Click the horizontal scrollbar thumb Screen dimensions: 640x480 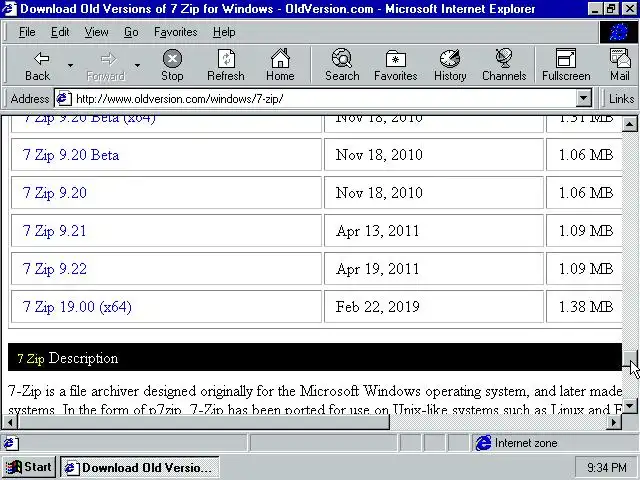pos(204,422)
